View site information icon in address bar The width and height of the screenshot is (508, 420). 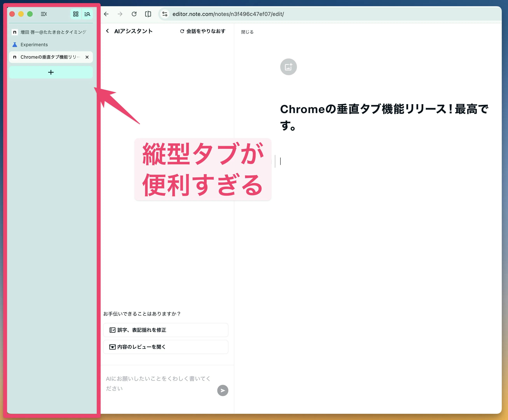coord(165,14)
